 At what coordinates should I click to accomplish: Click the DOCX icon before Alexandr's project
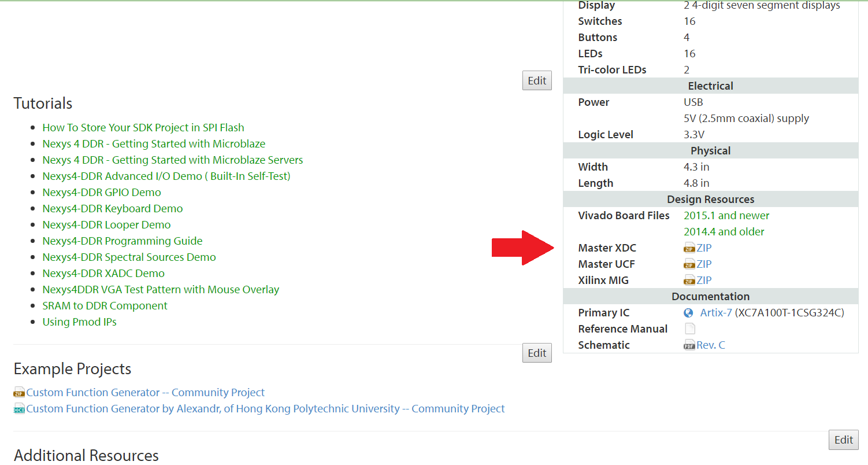[20, 409]
